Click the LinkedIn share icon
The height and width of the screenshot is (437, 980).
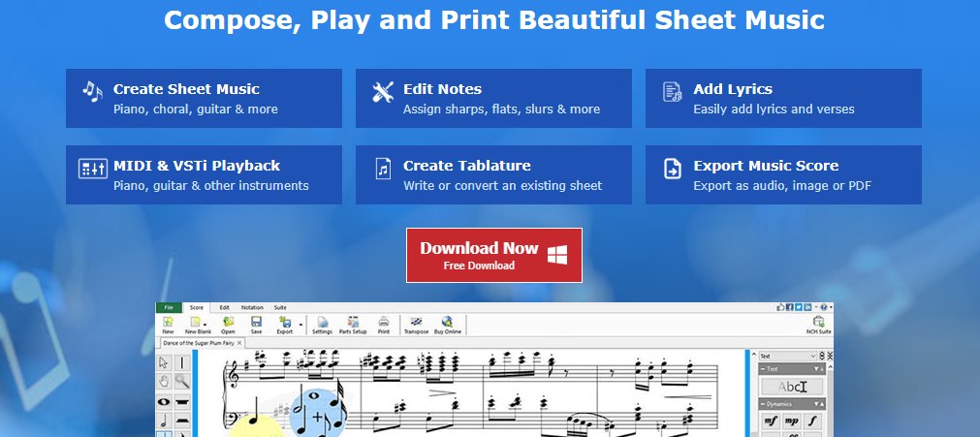(x=807, y=307)
